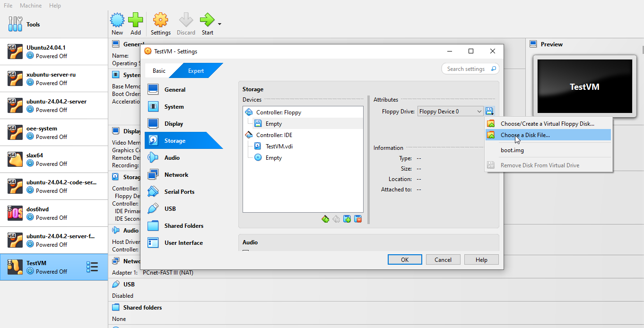Select TestVM.vdi disk in the Devices tree
644x328 pixels.
pos(279,147)
